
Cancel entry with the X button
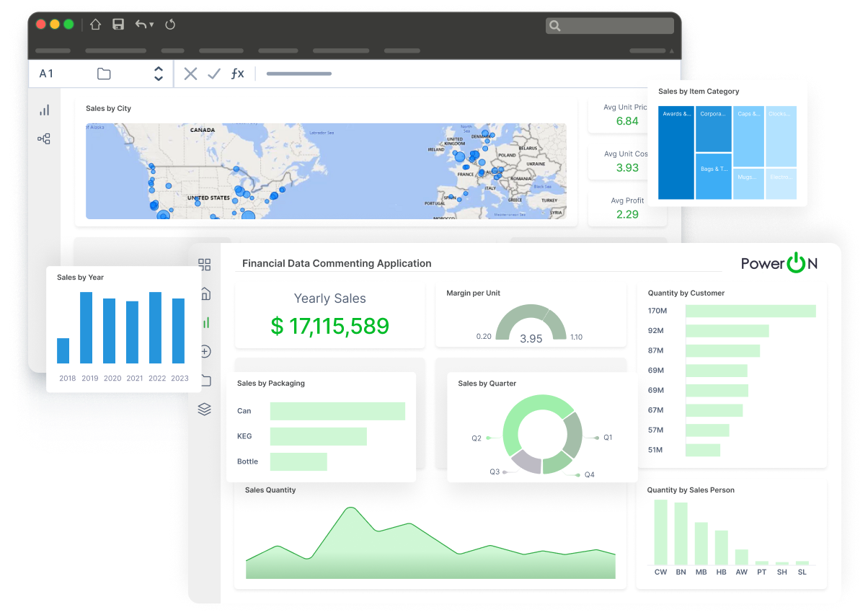(190, 73)
